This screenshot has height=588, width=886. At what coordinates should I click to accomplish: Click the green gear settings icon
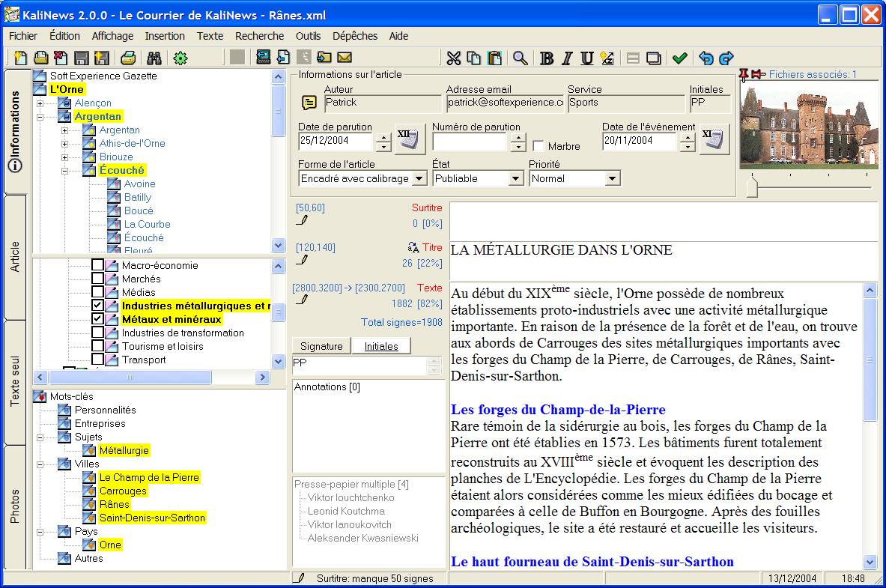tap(180, 58)
